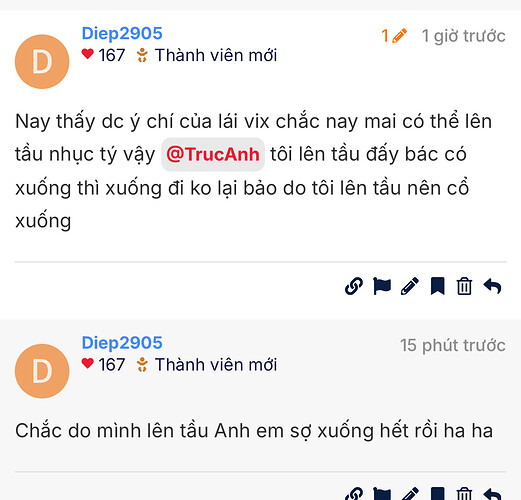521x500 pixels.
Task: Open edit history showing 1 edit
Action: [x=394, y=36]
